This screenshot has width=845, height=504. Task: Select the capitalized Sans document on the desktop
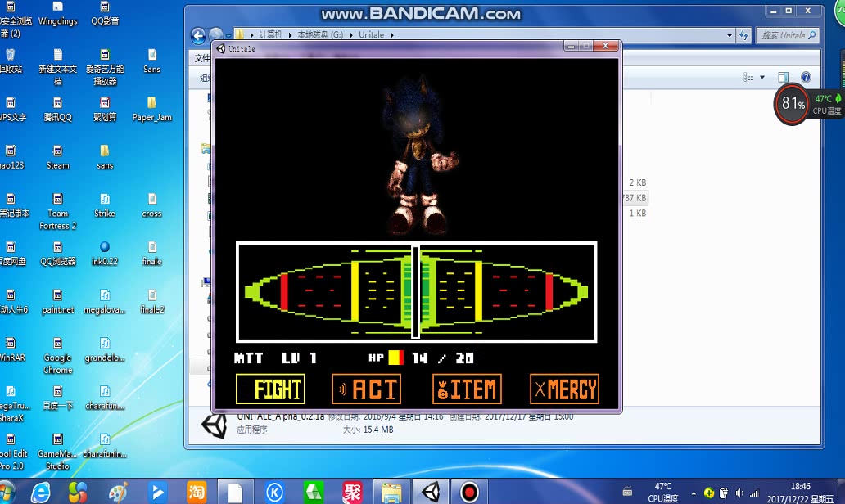pyautogui.click(x=152, y=61)
